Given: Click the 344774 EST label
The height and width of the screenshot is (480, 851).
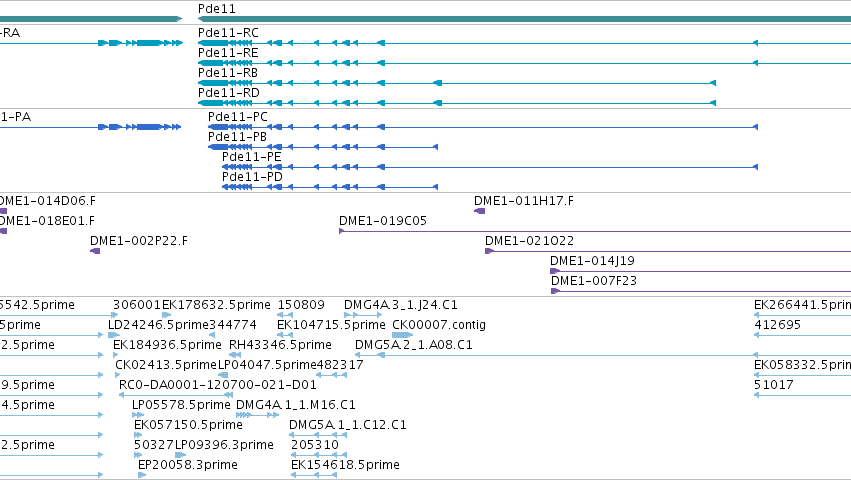Looking at the screenshot, I should point(233,325).
